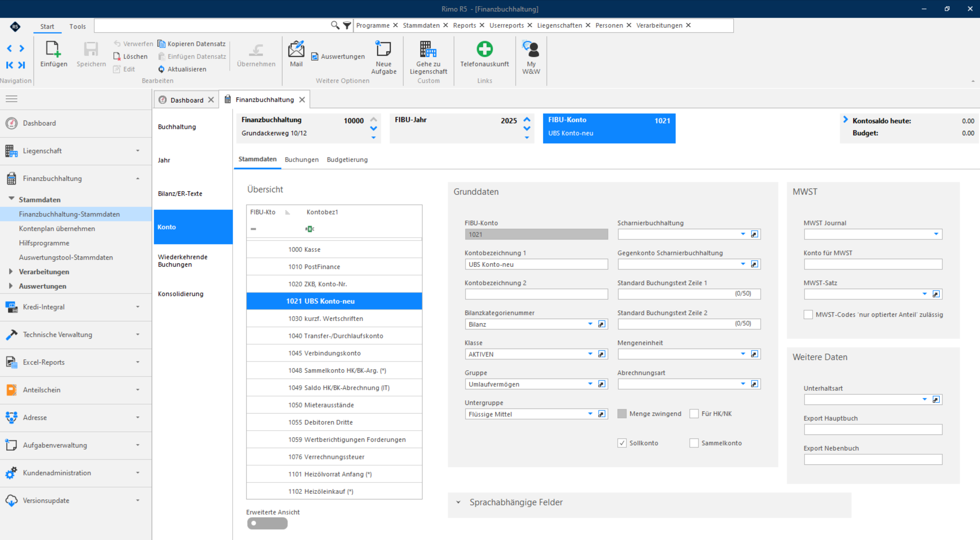Click the Einfügen new record icon
The height and width of the screenshot is (540, 980).
point(53,49)
